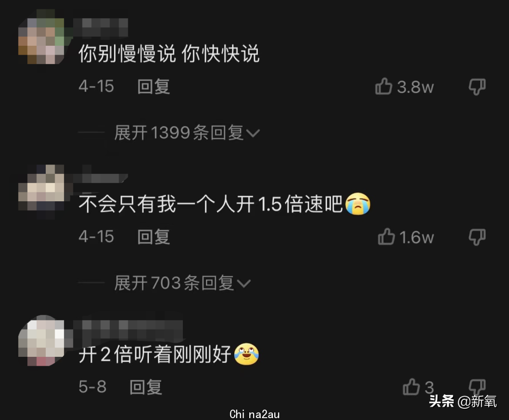Open the second commenter's avatar
509x420 pixels.
pyautogui.click(x=41, y=191)
